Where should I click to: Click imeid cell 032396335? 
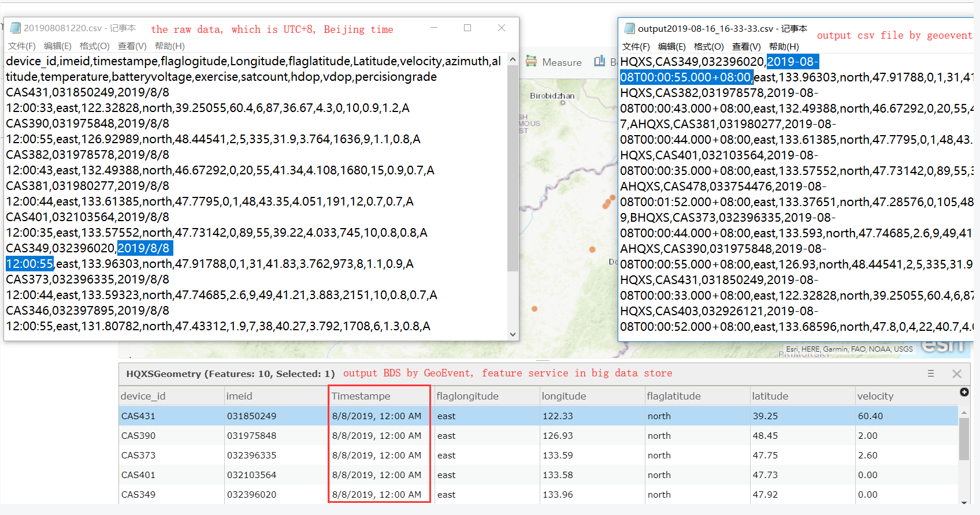pyautogui.click(x=277, y=455)
